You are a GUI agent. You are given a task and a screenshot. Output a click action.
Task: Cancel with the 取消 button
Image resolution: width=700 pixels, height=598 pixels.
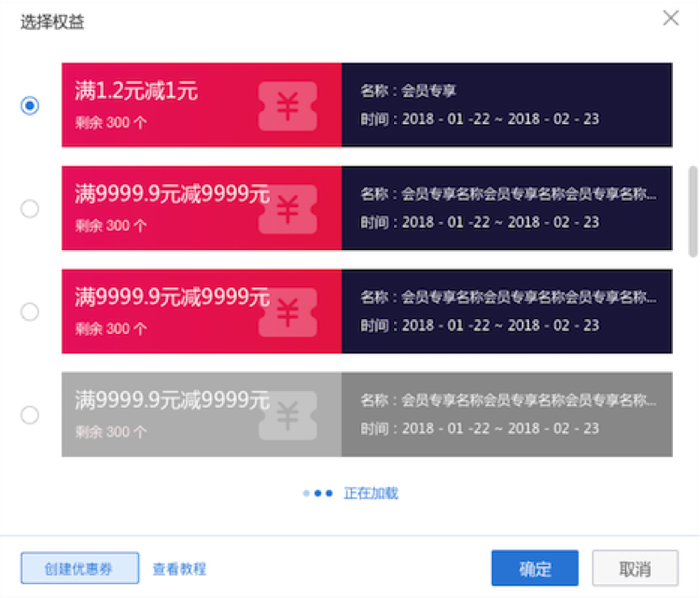(x=635, y=568)
